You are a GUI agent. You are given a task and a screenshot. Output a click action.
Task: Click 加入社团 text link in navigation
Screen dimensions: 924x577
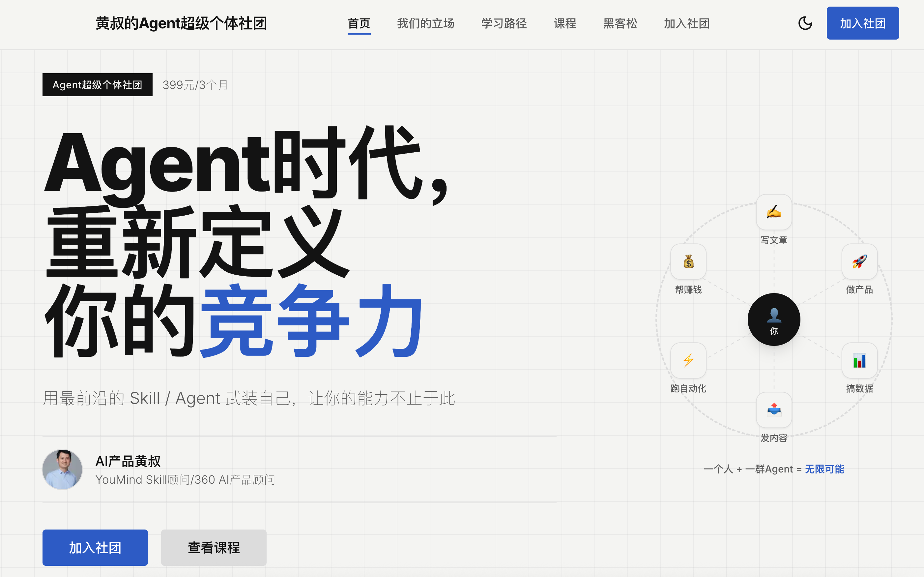[x=686, y=24]
